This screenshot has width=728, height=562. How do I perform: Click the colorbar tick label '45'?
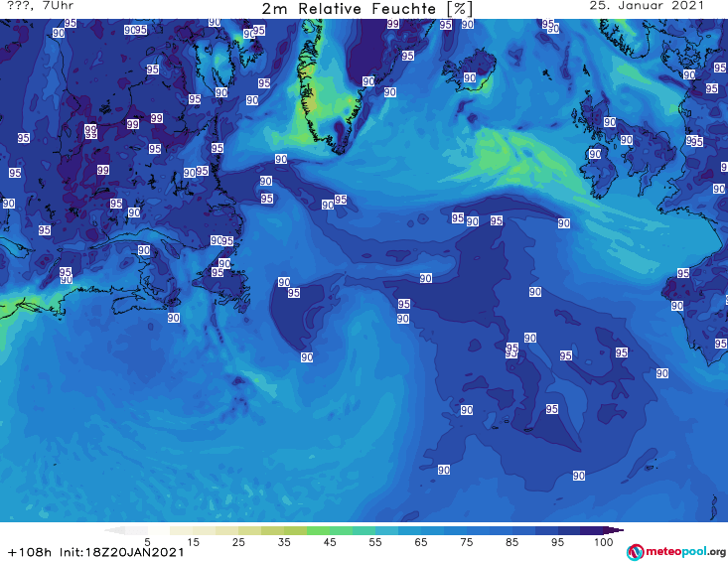(330, 542)
